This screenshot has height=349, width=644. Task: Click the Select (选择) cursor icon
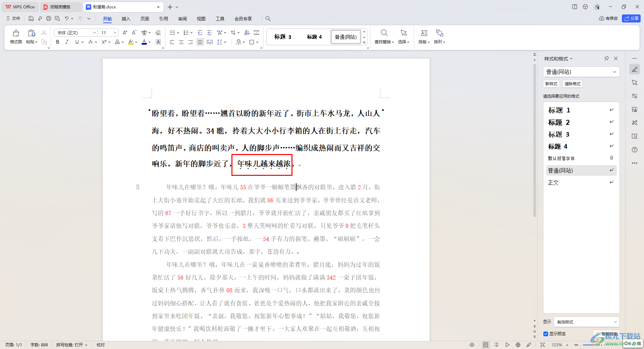[404, 33]
